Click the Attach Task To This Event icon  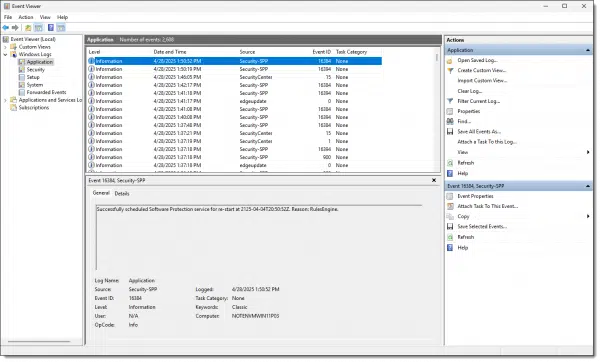coord(450,206)
